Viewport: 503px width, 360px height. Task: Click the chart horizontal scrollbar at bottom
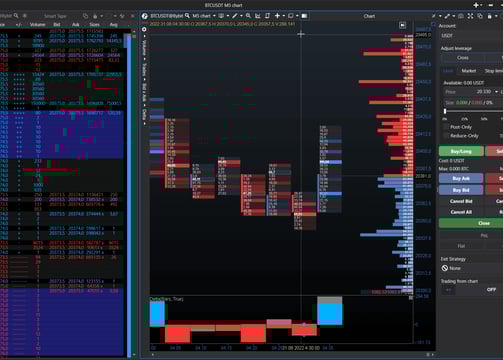coord(290,354)
